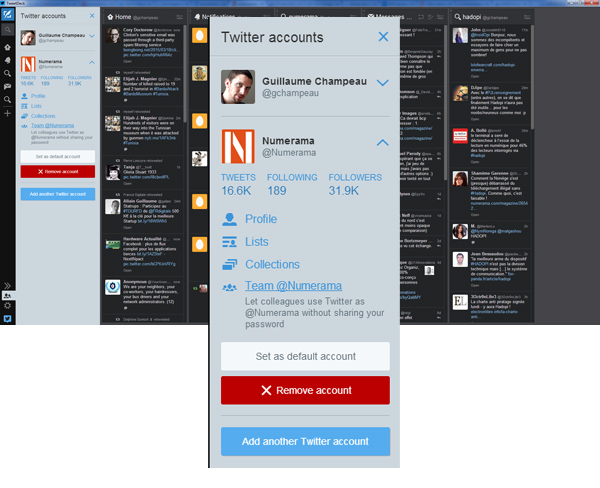Screen dimensions: 600x488
Task: Click the Notifications bell icon in left sidebar
Action: (x=7, y=59)
